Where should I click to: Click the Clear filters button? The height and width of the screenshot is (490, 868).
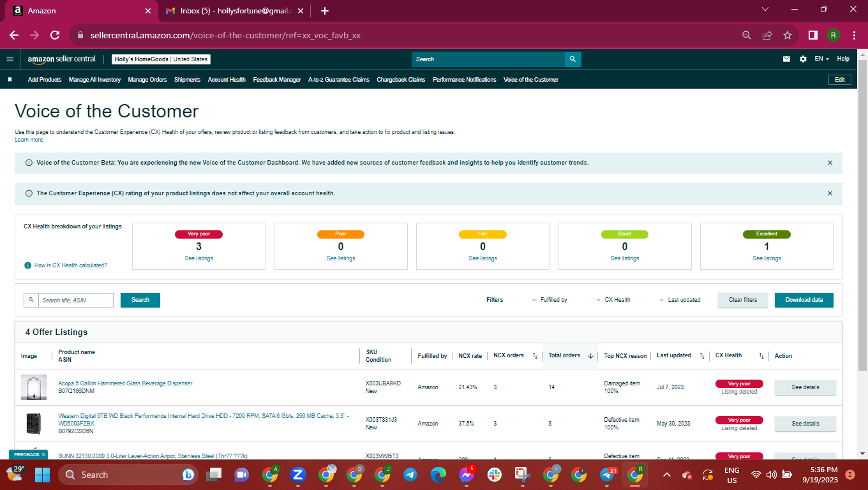pyautogui.click(x=743, y=300)
